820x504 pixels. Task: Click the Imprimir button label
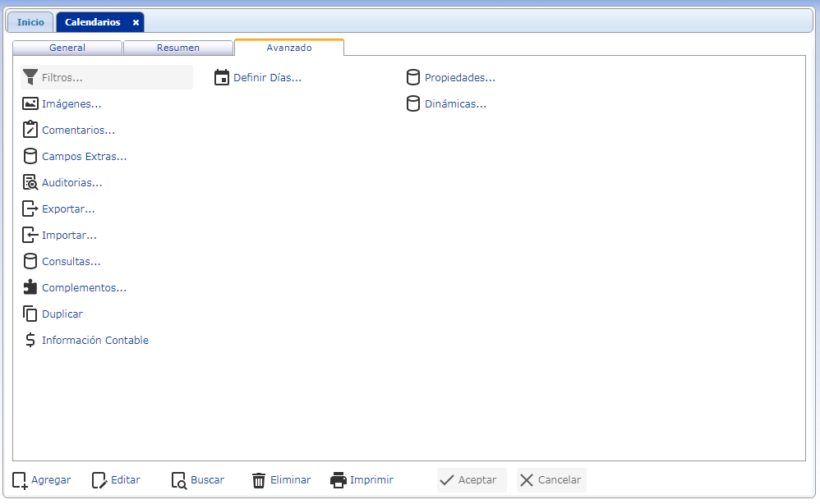371,480
